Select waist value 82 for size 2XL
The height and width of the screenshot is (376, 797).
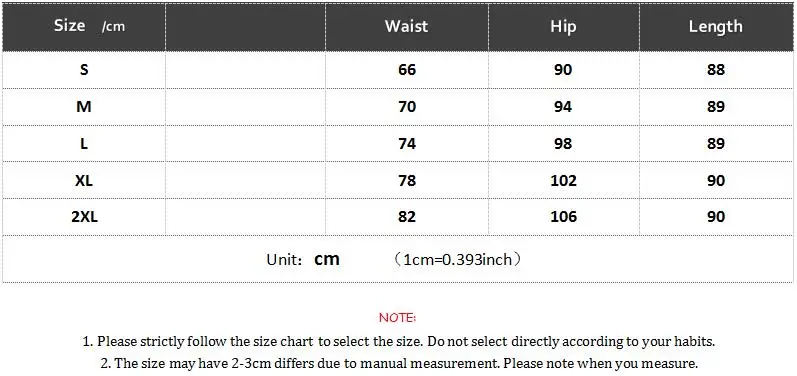(407, 217)
